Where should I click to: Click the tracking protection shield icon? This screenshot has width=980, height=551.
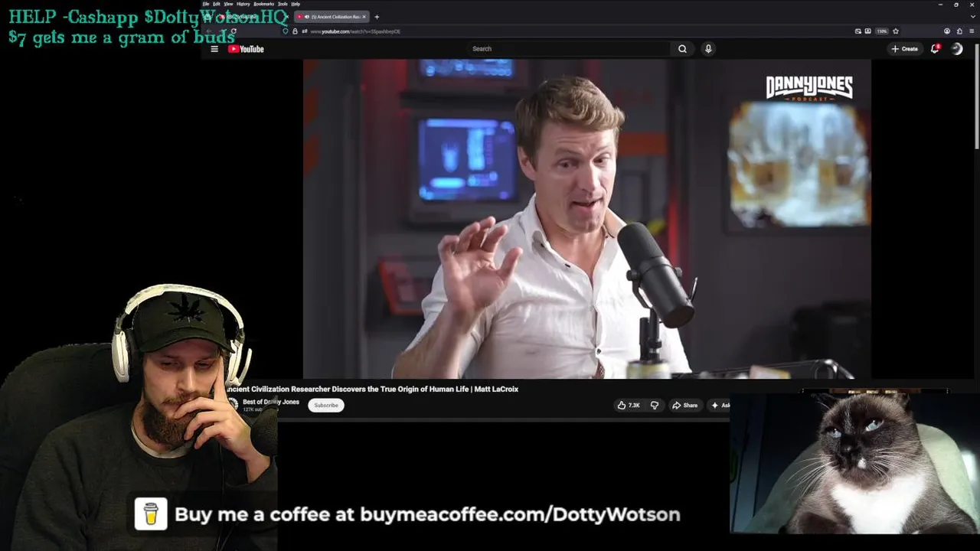[x=286, y=31]
